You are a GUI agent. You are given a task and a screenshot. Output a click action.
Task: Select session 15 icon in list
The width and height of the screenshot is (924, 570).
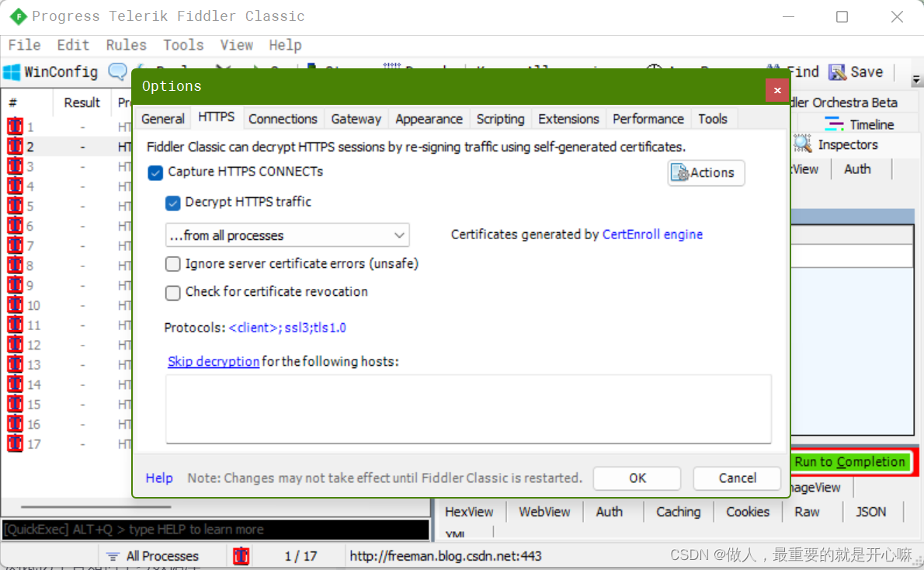[15, 404]
